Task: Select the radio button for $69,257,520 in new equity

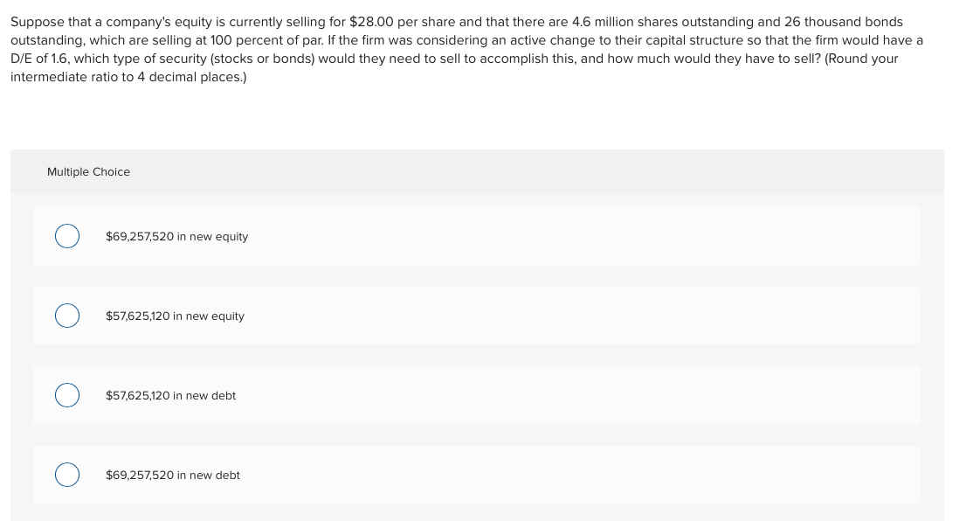Action: click(x=67, y=236)
